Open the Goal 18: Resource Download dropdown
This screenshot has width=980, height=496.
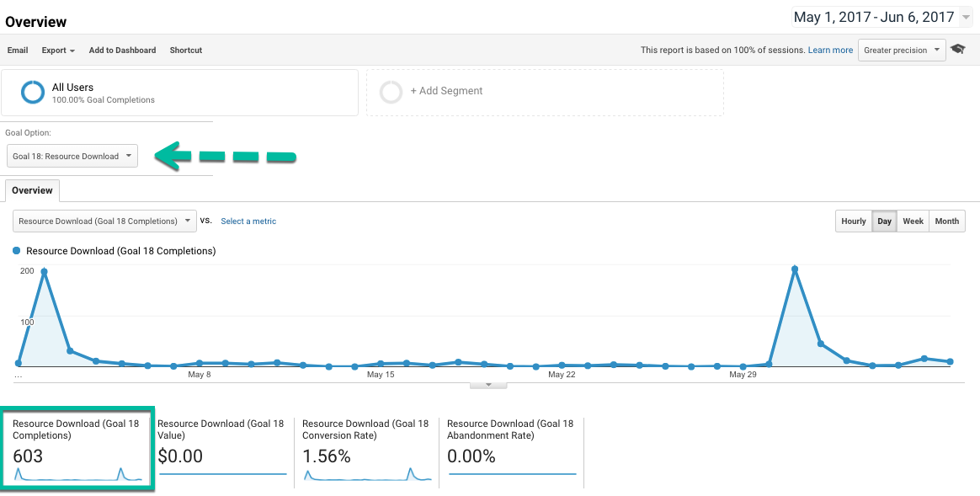click(72, 156)
